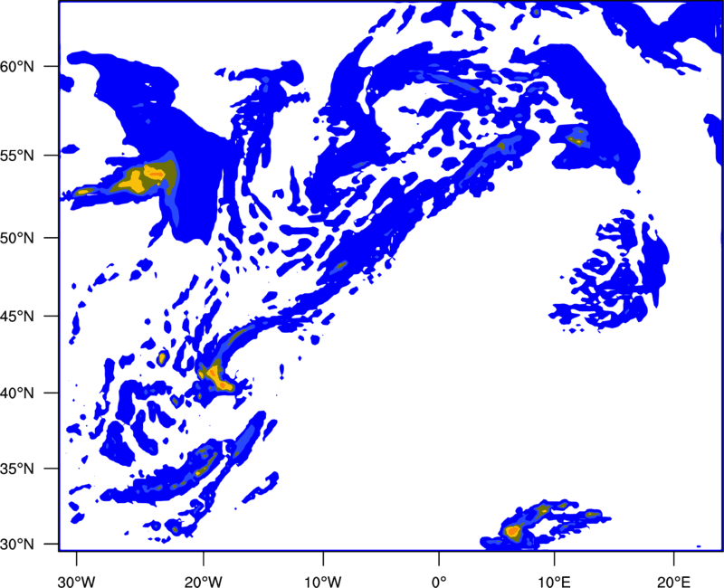Click the 35°N latitude label
The width and height of the screenshot is (724, 588).
[x=17, y=469]
